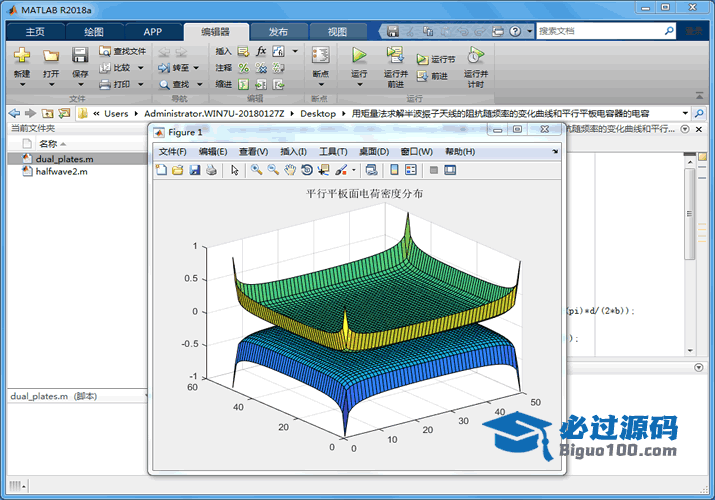Toggle the zoom out magnifier tool

pyautogui.click(x=273, y=170)
